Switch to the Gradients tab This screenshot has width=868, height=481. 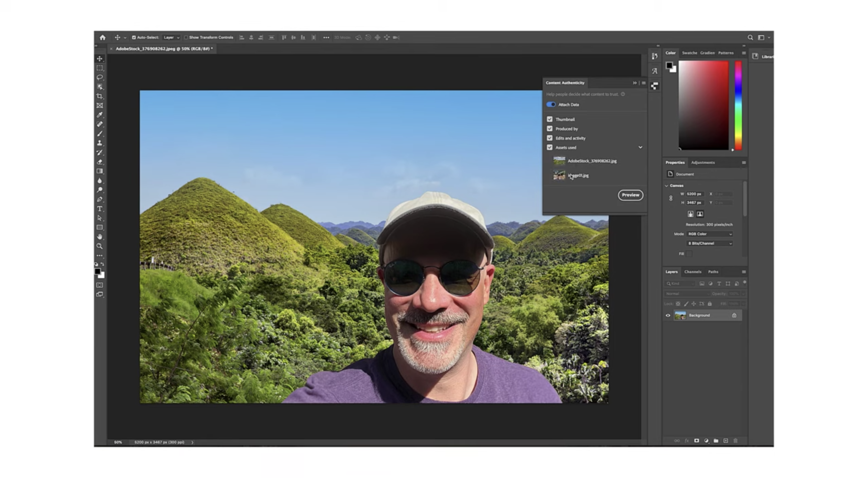707,53
